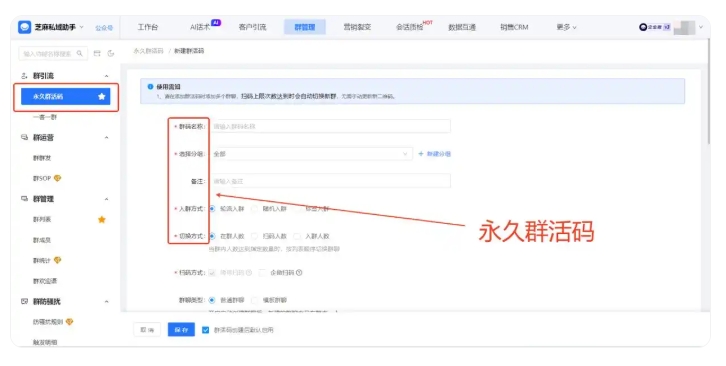Switch to the 群管理 top tab

click(305, 27)
